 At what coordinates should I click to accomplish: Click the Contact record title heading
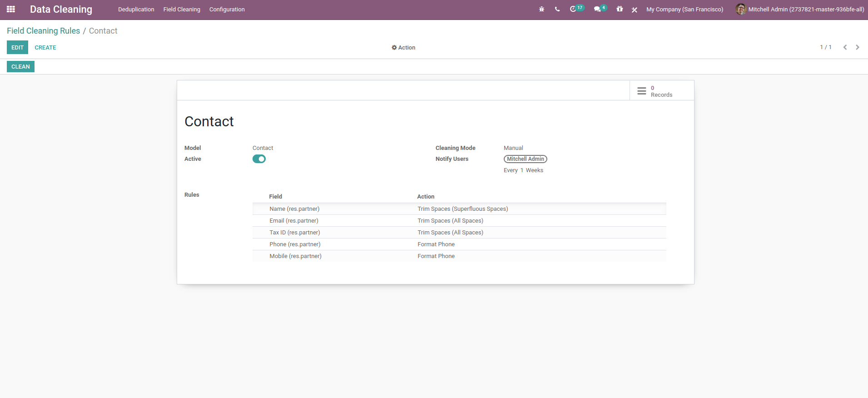(209, 121)
